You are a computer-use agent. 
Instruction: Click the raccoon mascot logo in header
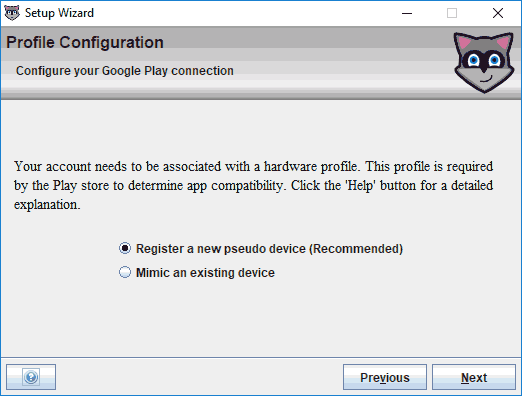tap(484, 62)
